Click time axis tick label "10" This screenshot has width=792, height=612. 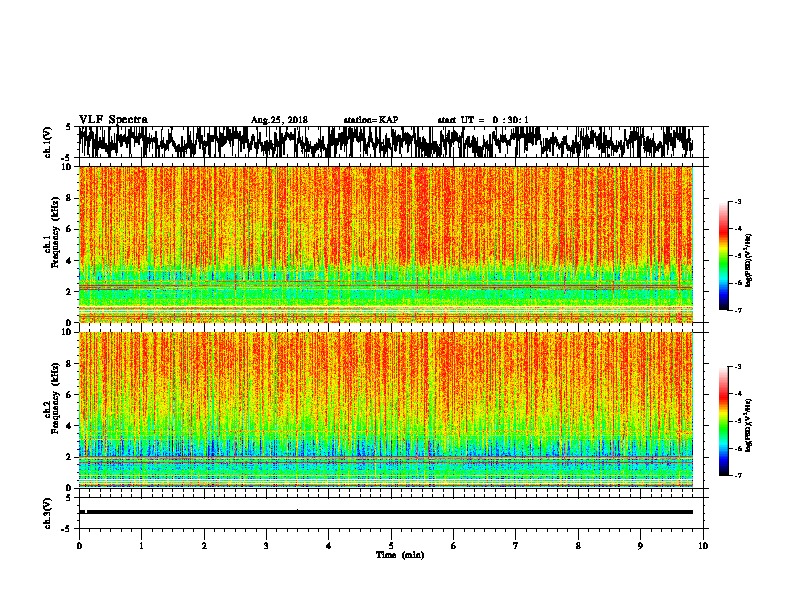pyautogui.click(x=703, y=546)
